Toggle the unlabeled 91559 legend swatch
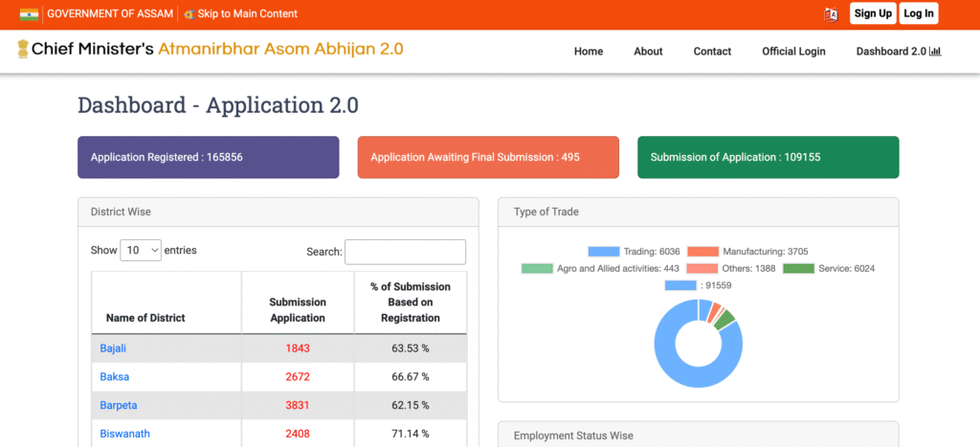Image resolution: width=980 pixels, height=447 pixels. coord(680,285)
